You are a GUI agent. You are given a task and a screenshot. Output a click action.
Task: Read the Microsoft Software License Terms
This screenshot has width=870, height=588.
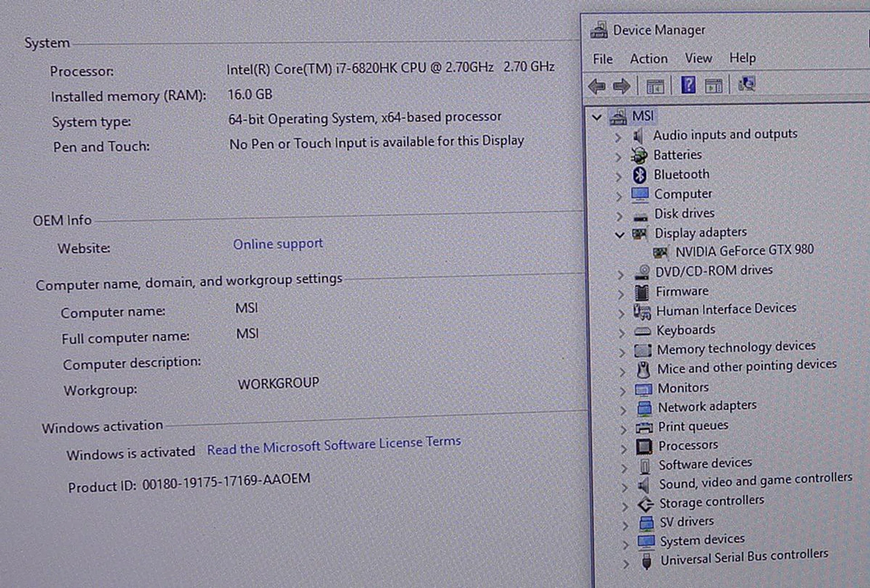click(x=333, y=445)
